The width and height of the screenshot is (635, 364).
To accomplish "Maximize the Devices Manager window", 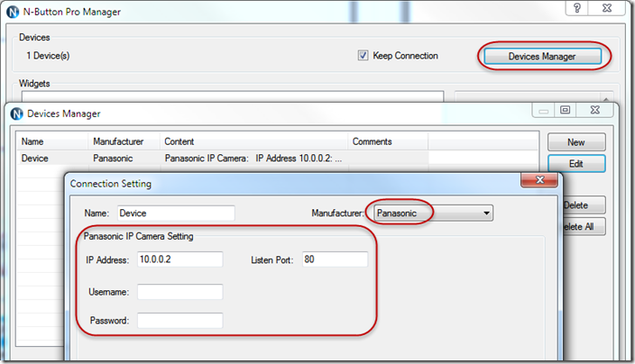I will (565, 110).
